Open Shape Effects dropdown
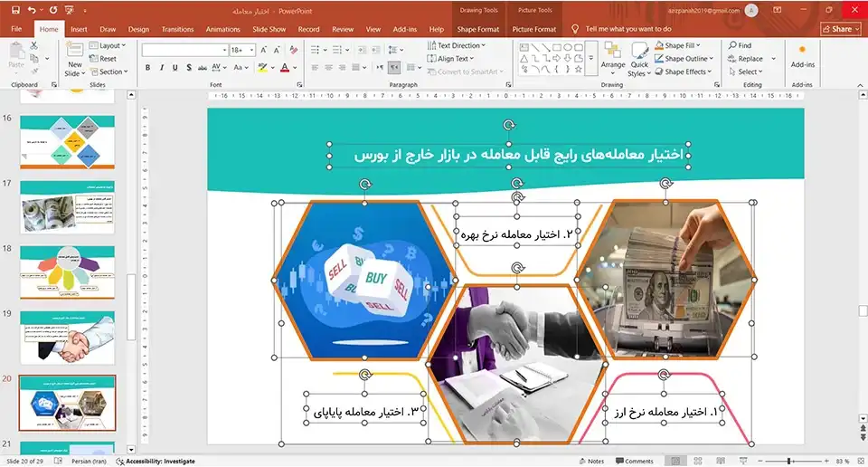This screenshot has height=467, width=868. (684, 71)
